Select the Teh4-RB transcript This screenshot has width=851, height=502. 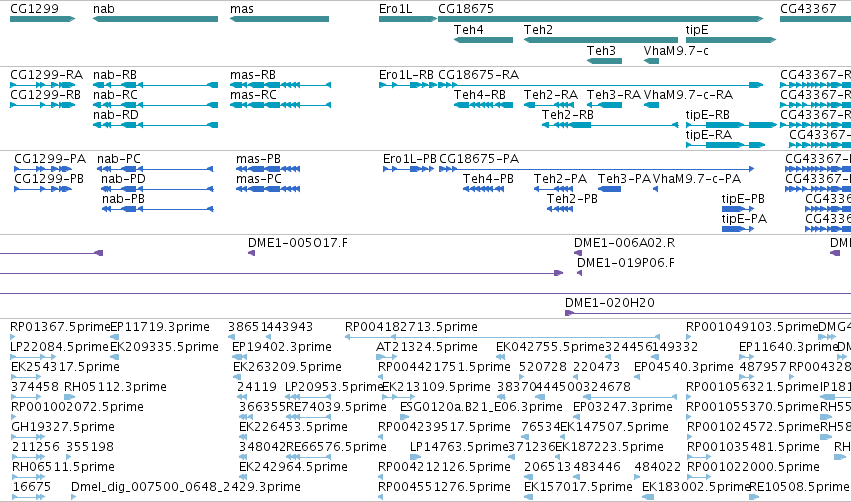(483, 105)
